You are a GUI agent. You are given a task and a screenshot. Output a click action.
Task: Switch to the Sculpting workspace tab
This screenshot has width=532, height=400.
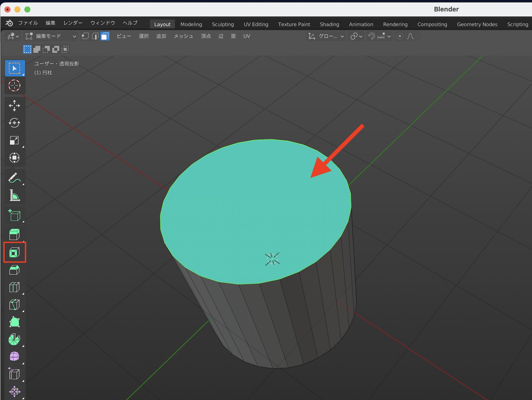tap(223, 24)
